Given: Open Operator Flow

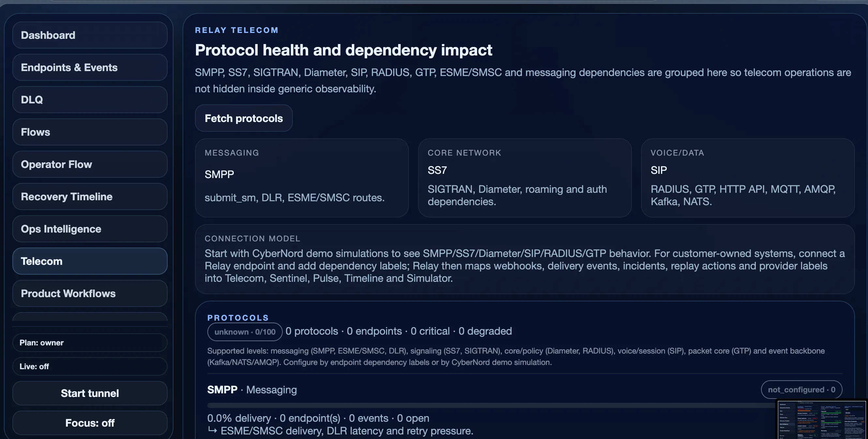Looking at the screenshot, I should coord(90,164).
